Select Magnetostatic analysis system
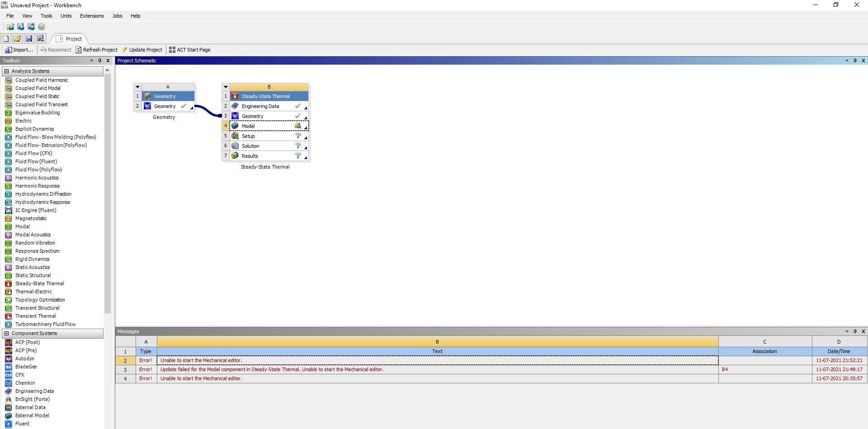The height and width of the screenshot is (429, 868). [31, 218]
